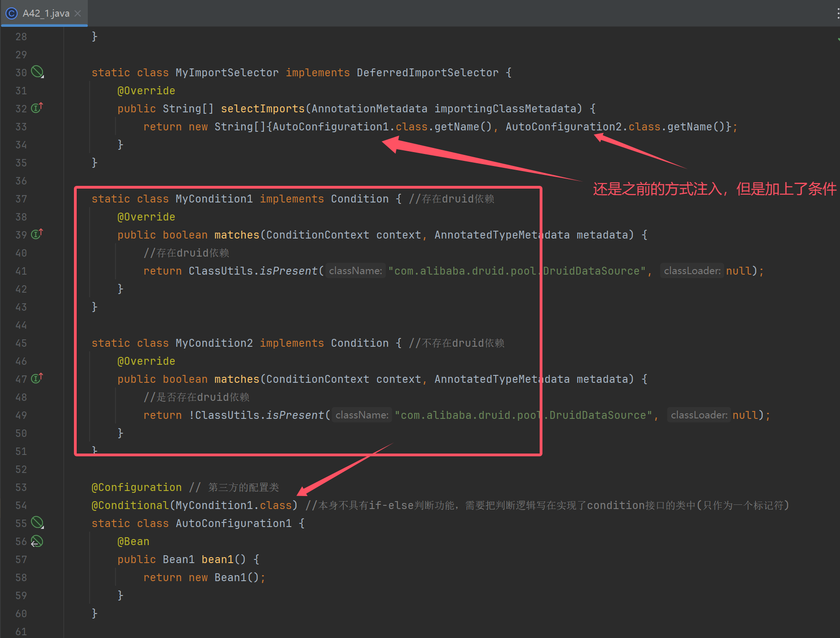840x638 pixels.
Task: Click the bean navigation gutter icon on line 56
Action: (x=37, y=541)
